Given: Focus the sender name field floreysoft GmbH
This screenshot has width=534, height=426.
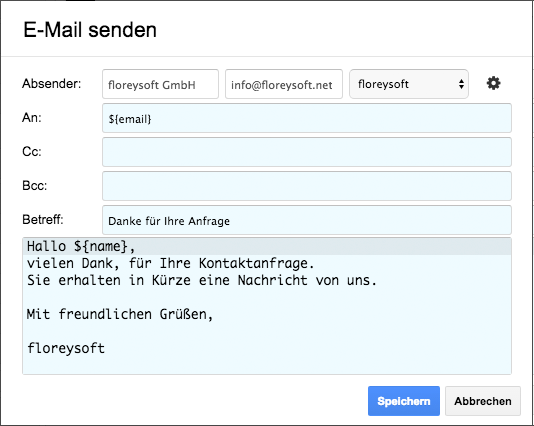Looking at the screenshot, I should coord(160,84).
